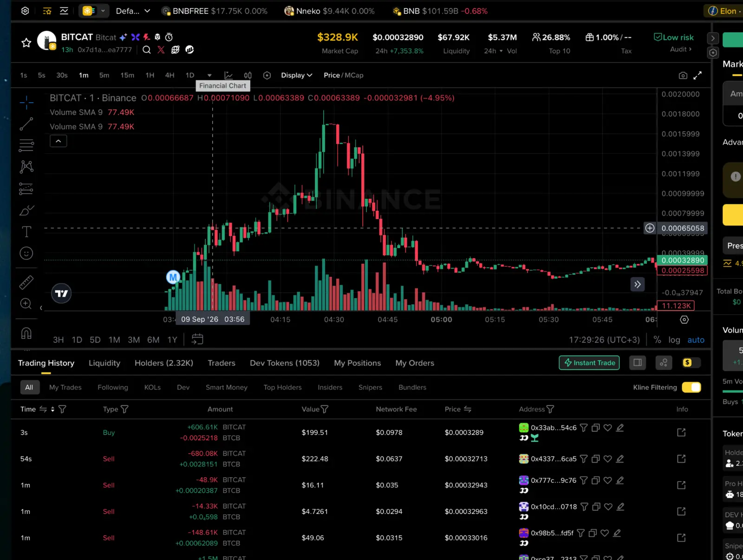Open the Display dropdown

(x=296, y=75)
